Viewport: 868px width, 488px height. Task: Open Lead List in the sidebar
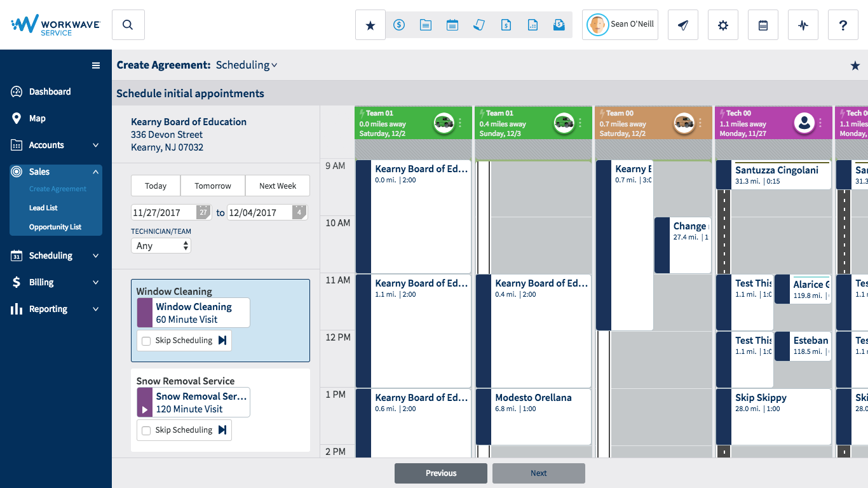point(43,208)
